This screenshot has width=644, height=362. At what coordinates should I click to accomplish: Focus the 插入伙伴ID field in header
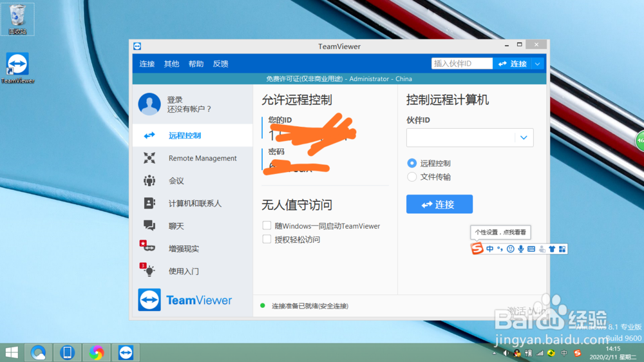(462, 64)
